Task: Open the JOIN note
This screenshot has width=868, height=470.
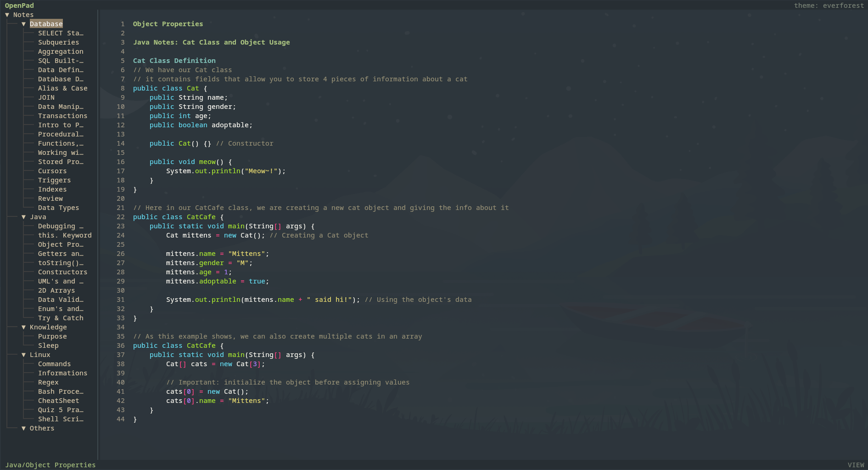Action: pos(46,97)
